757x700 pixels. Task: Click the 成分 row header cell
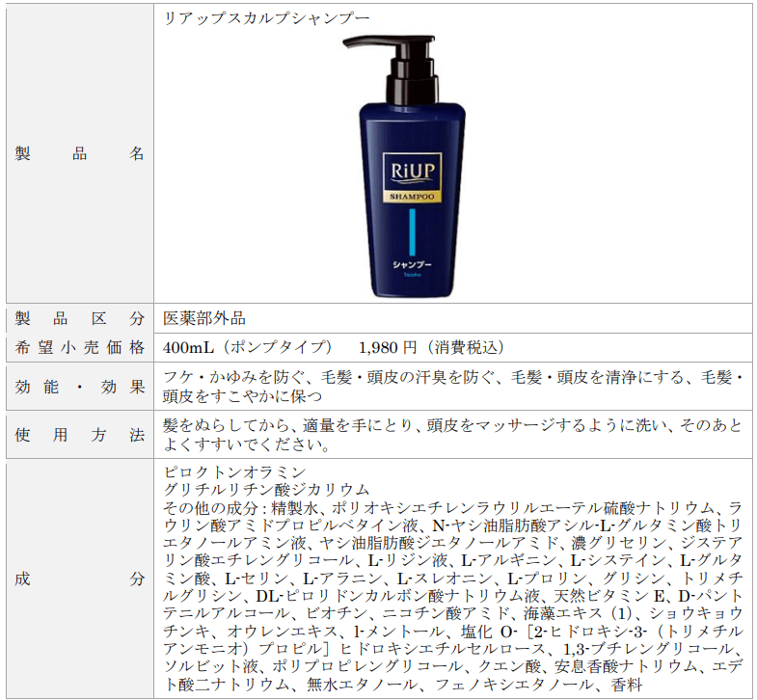(79, 579)
